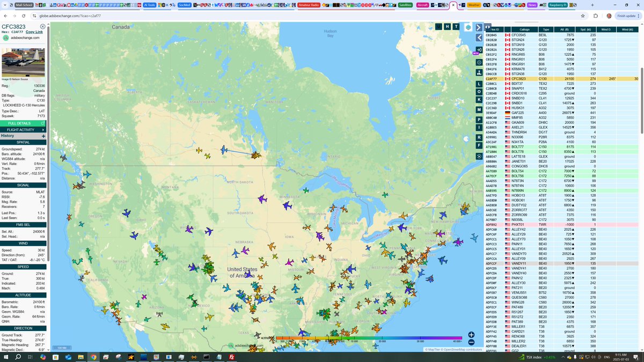The image size is (644, 362).
Task: Open the browser extensions puzzle icon
Action: [x=596, y=16]
